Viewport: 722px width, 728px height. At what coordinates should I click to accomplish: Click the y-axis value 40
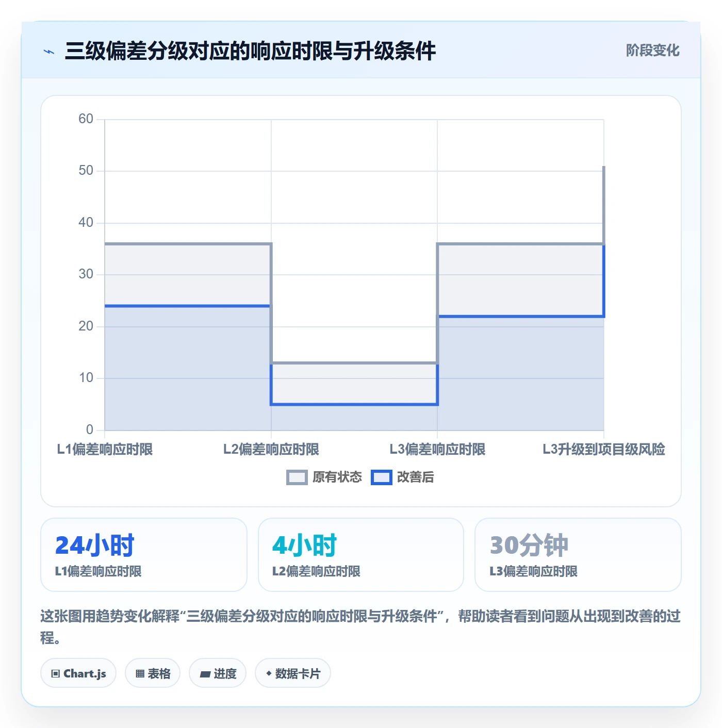pos(86,223)
